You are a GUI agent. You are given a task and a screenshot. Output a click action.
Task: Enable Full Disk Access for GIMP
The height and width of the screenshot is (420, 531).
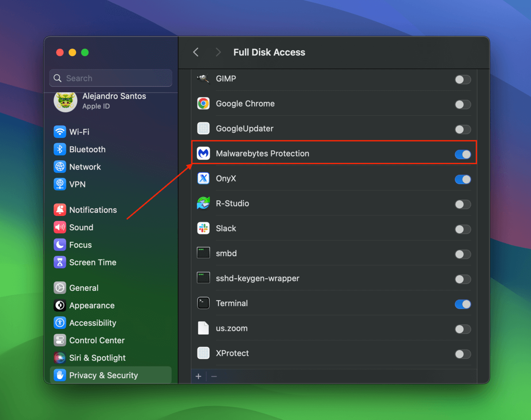[x=463, y=80]
